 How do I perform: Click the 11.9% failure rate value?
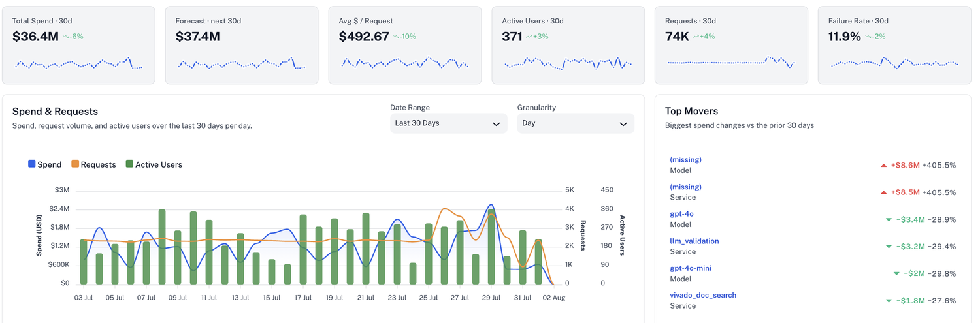coord(845,37)
